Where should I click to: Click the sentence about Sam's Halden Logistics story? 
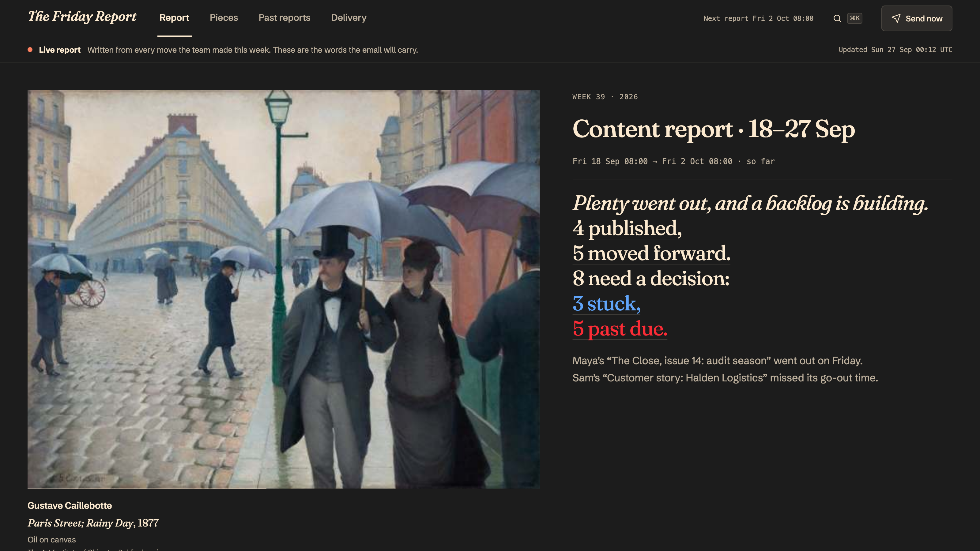coord(725,378)
